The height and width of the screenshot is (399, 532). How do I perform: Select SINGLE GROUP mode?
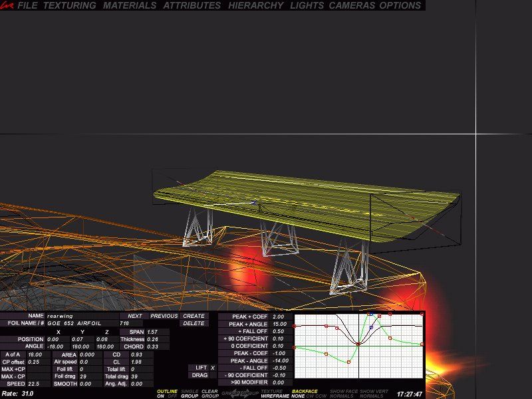190,394
